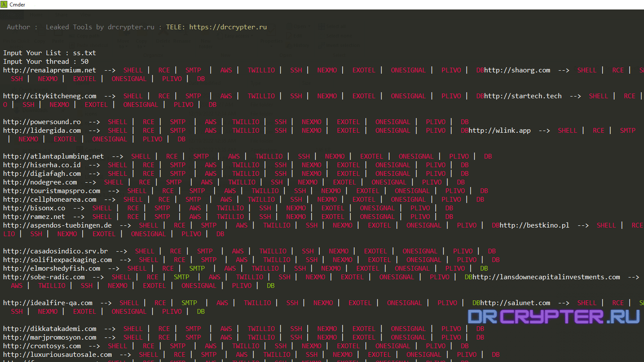This screenshot has height=362, width=644.
Task: Click the http://lansdownecapitalinvestments.com URL
Action: [546, 277]
